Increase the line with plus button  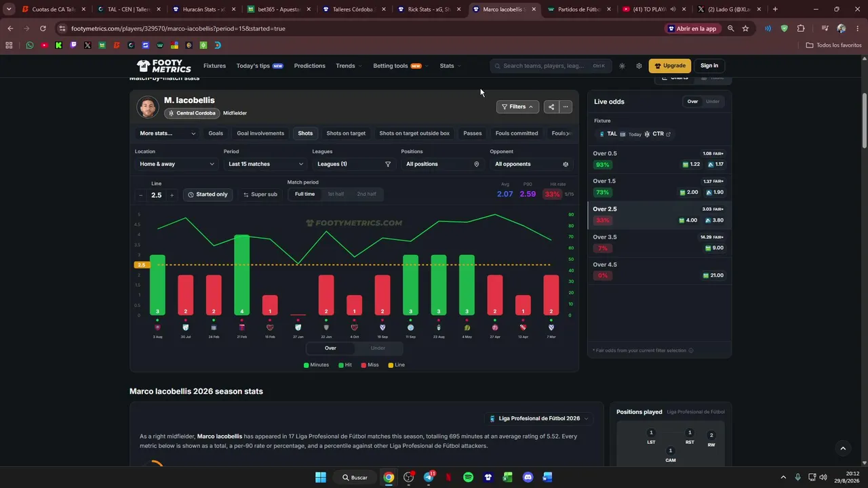pyautogui.click(x=172, y=195)
